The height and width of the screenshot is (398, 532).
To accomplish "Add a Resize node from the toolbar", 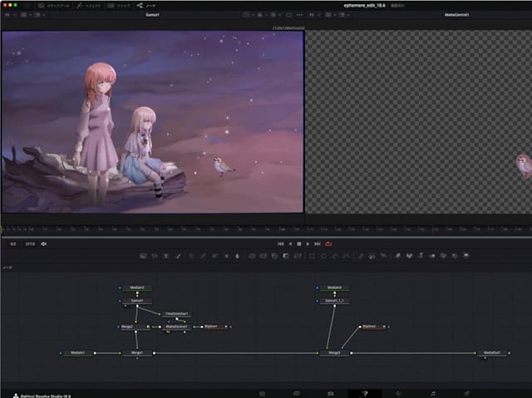I will tap(286, 256).
